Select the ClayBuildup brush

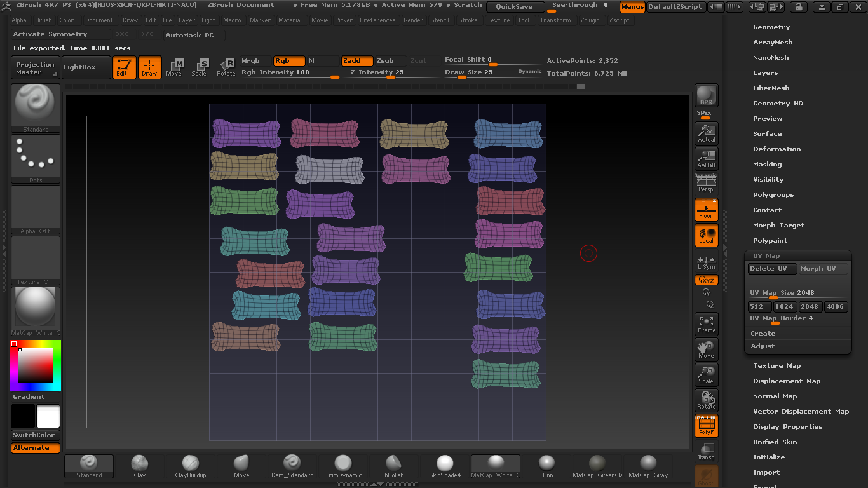click(x=191, y=466)
